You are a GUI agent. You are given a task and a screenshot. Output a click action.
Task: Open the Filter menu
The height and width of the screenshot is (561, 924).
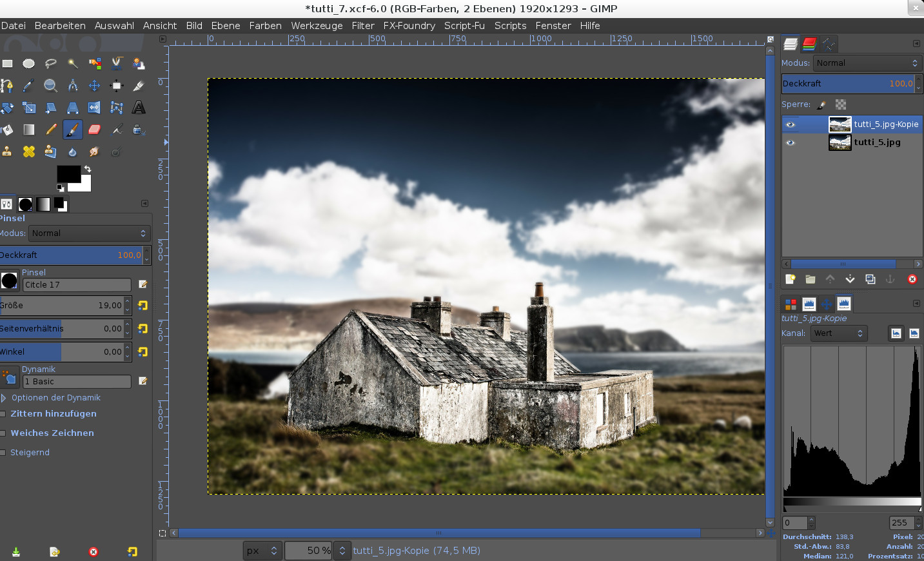click(x=362, y=26)
